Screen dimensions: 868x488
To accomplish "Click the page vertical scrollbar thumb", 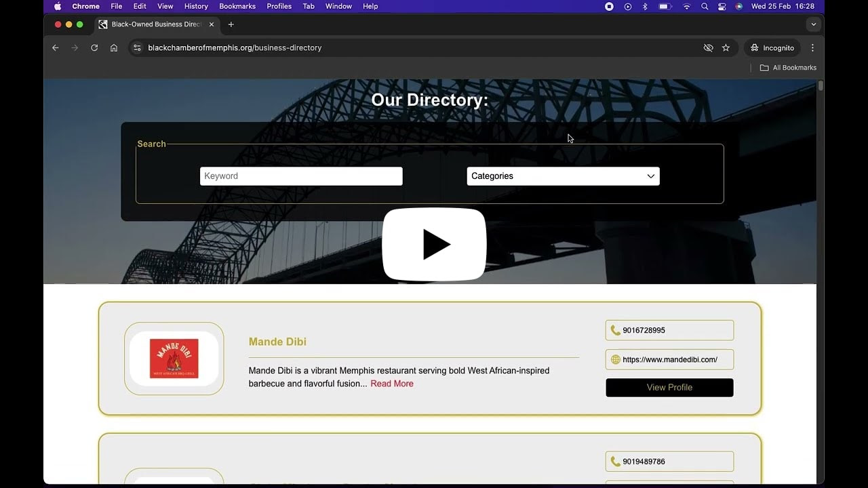I will pos(821,85).
